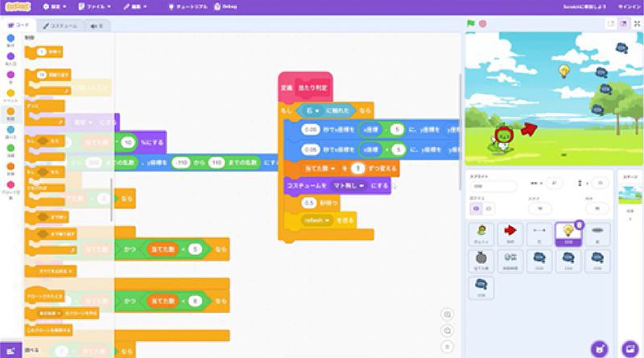
Task: Click the sprite x coordinate field
Action: [x=554, y=183]
